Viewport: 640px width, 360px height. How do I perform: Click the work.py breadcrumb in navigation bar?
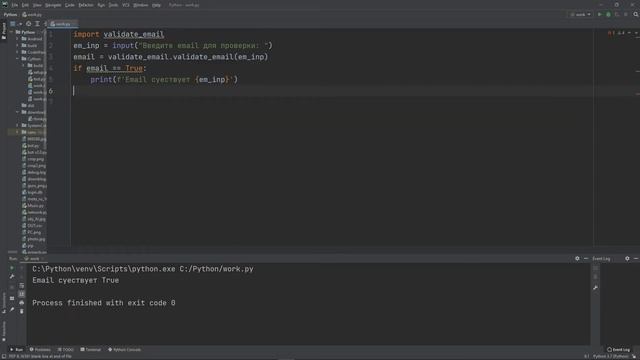click(x=32, y=14)
